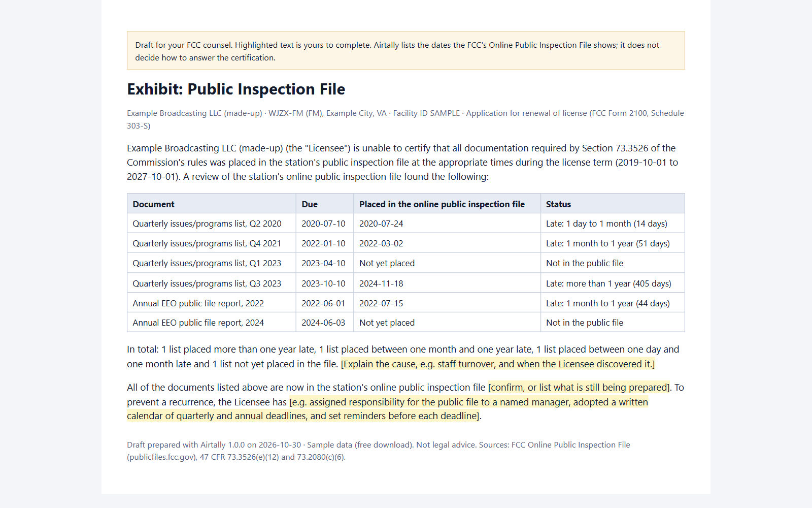The width and height of the screenshot is (812, 508).
Task: Click the due date 2022-06-01
Action: pos(323,303)
